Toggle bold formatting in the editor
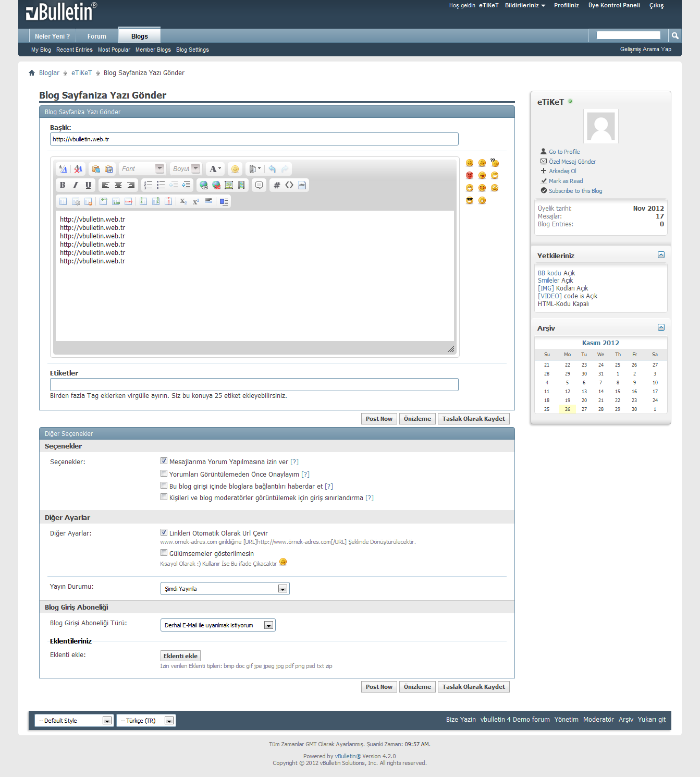The height and width of the screenshot is (777, 700). pos(63,185)
